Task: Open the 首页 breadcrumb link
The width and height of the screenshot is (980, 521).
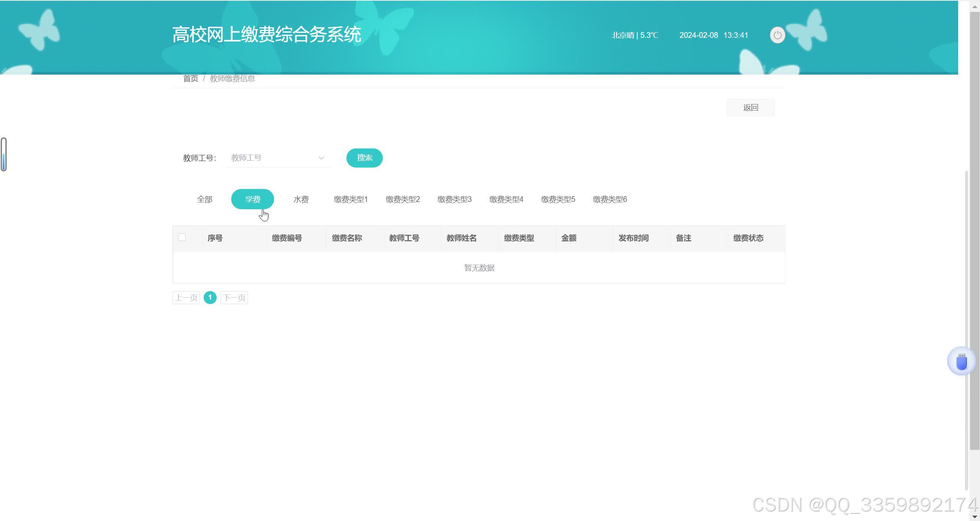Action: [x=191, y=78]
